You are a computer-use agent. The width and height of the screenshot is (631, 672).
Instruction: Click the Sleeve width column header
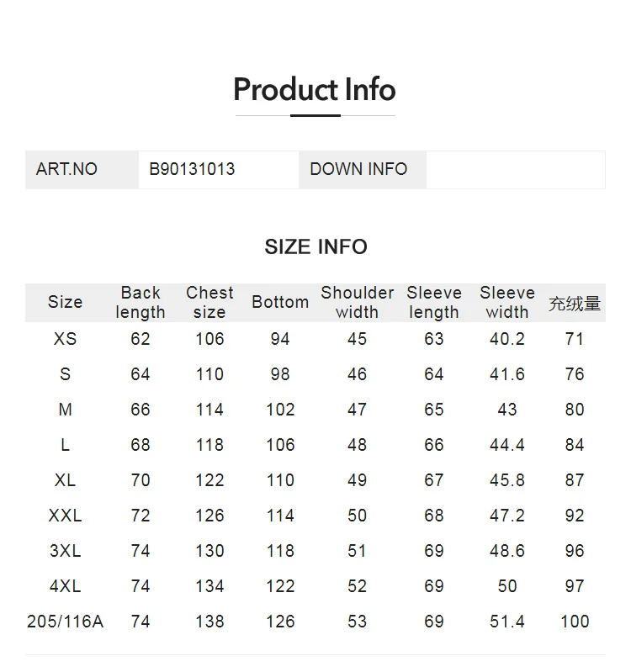click(507, 303)
